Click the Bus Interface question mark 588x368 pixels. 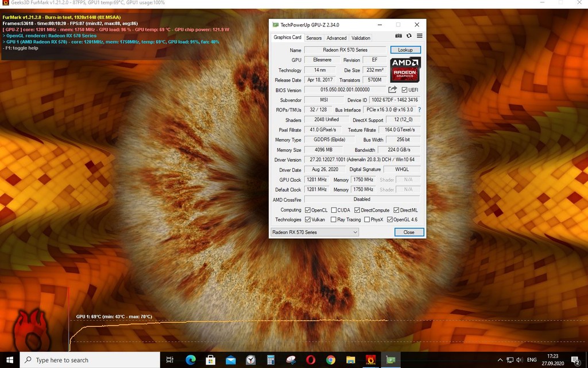point(419,110)
